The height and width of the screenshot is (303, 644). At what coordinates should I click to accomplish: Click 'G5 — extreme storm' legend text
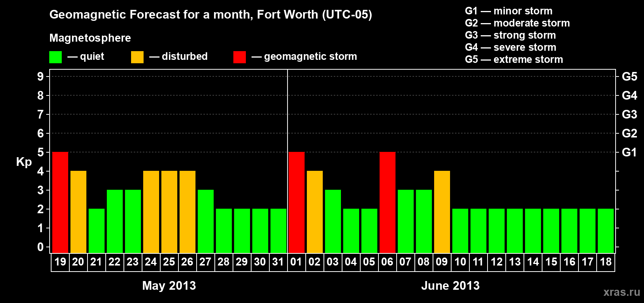pos(514,59)
